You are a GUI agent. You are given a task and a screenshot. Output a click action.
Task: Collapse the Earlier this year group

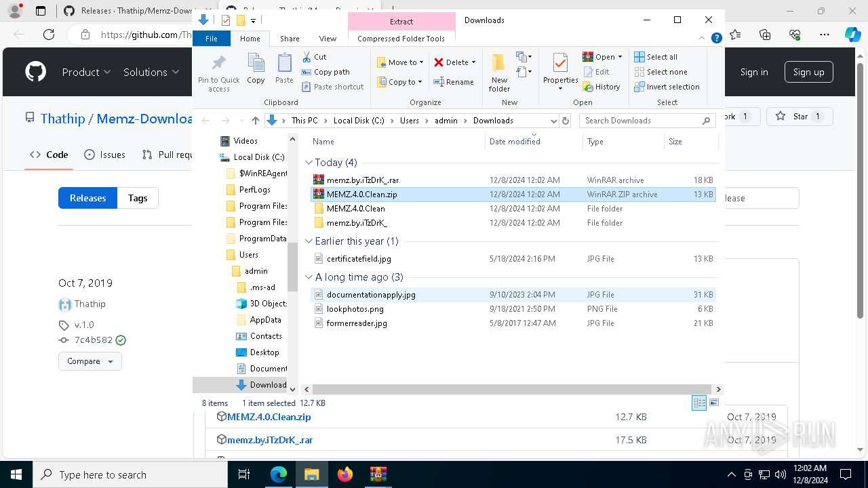pos(309,241)
